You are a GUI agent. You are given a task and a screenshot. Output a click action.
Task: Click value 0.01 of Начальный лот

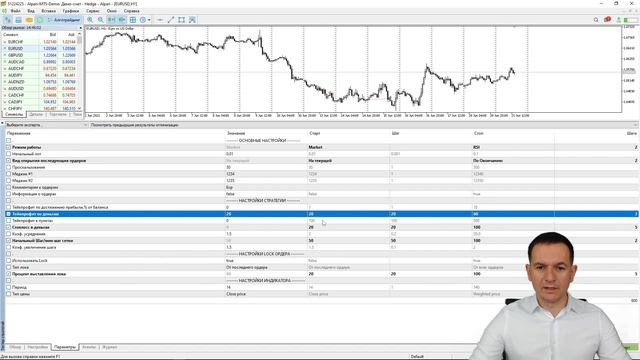click(x=230, y=154)
